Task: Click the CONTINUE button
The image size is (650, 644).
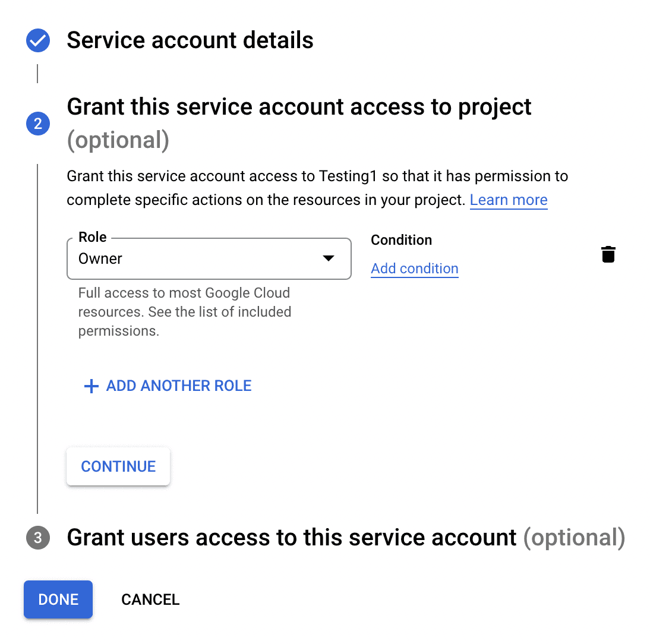Action: pyautogui.click(x=118, y=466)
